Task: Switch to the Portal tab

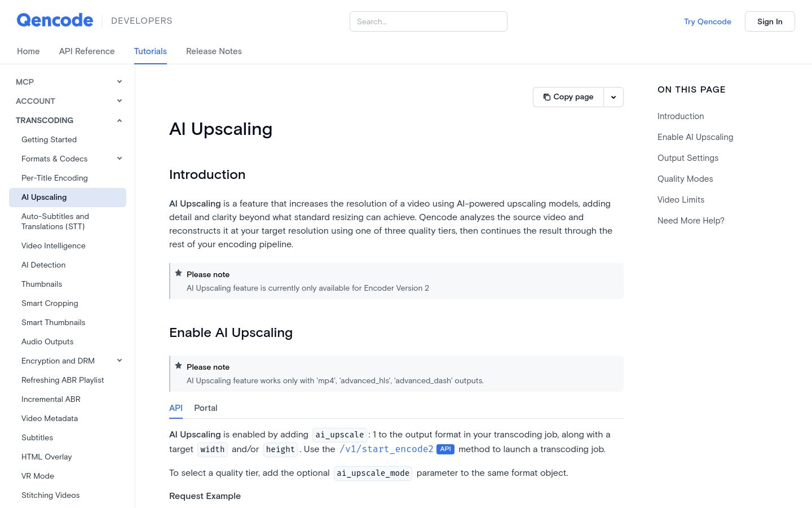Action: (205, 408)
